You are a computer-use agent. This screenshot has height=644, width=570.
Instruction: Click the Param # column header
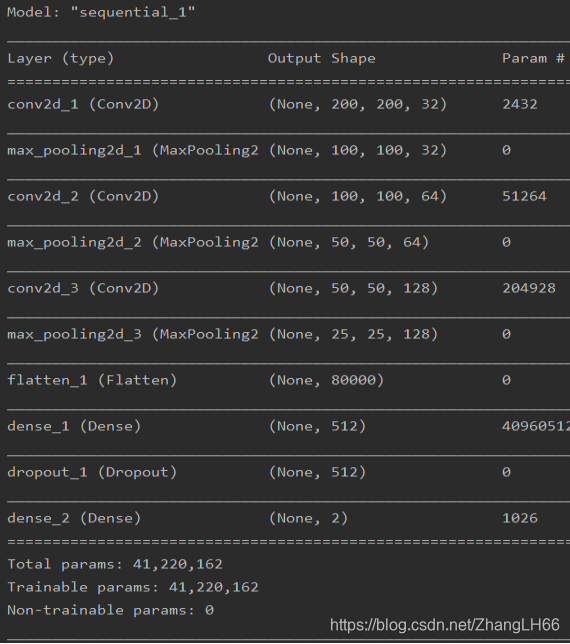533,58
